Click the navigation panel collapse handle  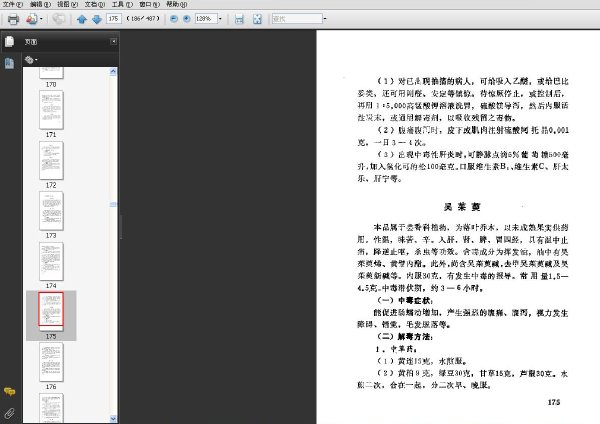(x=121, y=227)
